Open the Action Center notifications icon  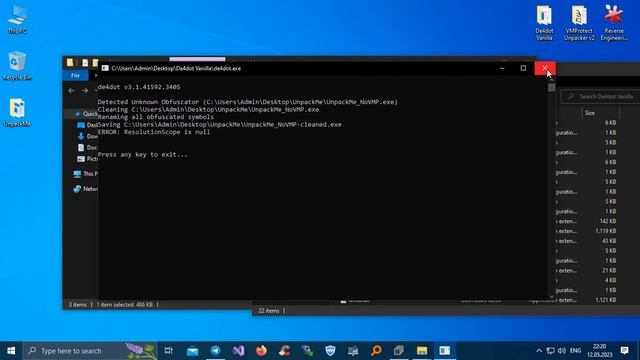(624, 351)
